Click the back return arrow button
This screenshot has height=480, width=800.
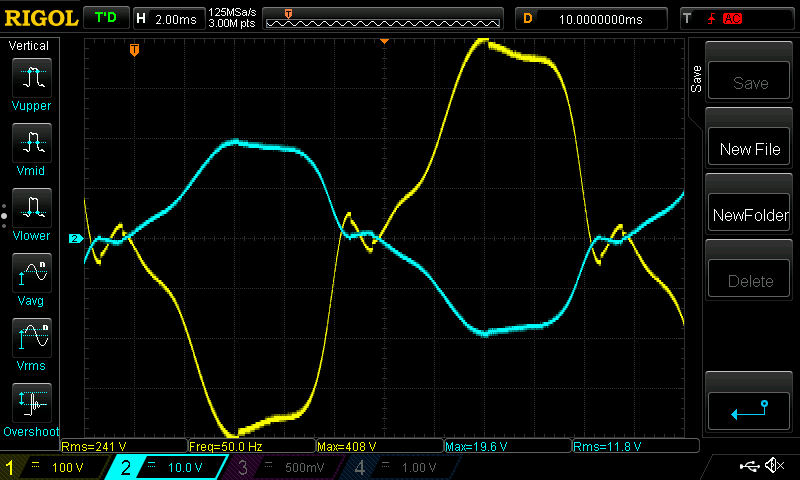(x=749, y=411)
